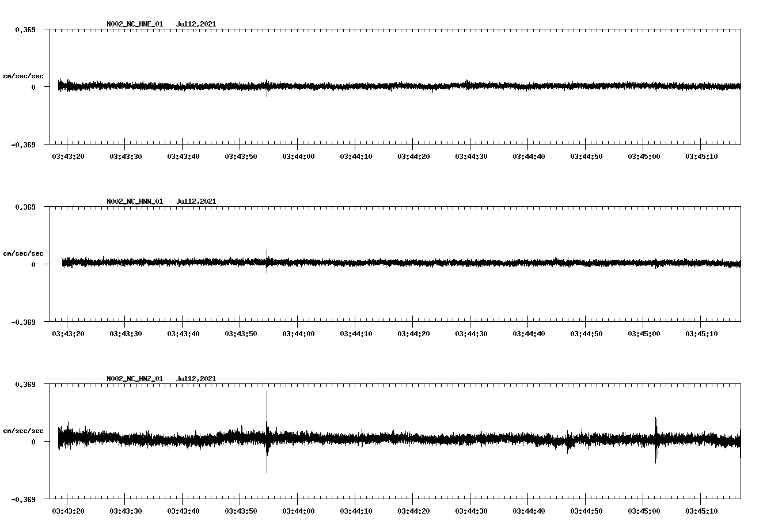Click the 03:44:30 tick mark on the HNN axis
The image size is (782, 532).
pos(471,322)
